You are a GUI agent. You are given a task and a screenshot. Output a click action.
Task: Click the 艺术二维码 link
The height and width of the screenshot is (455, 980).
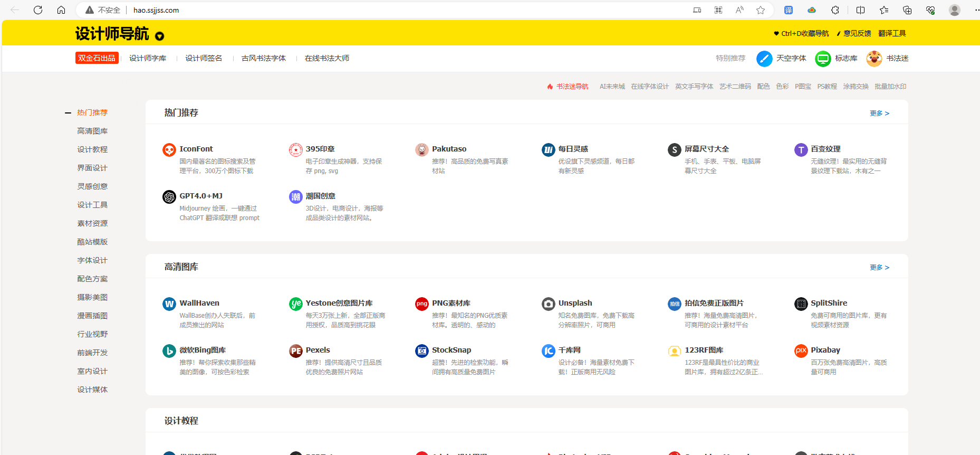point(735,87)
